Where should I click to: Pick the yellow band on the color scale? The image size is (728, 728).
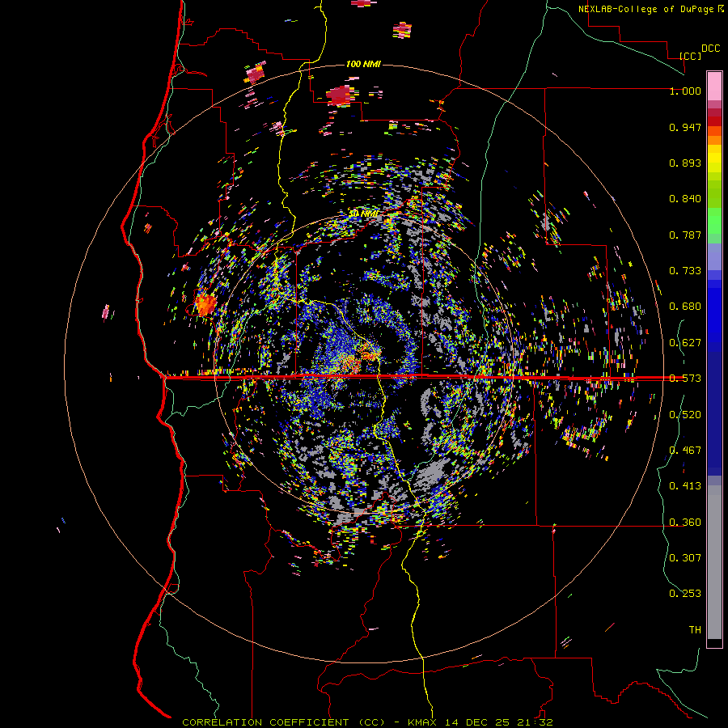click(x=714, y=159)
